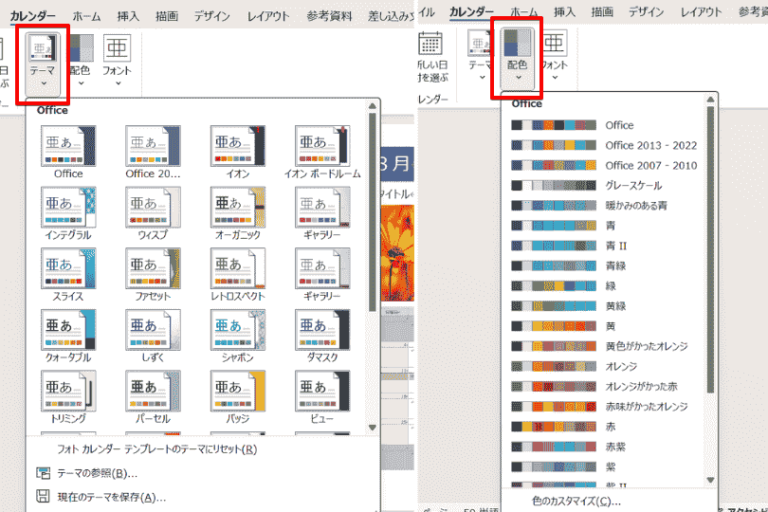Open the テーマ dropdown in the right Word window

pos(481,56)
